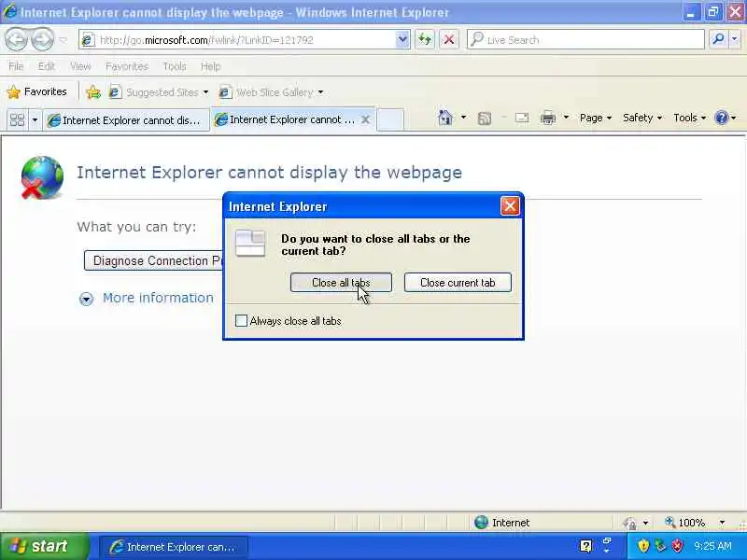Click the Stop loading red X icon

click(x=448, y=39)
